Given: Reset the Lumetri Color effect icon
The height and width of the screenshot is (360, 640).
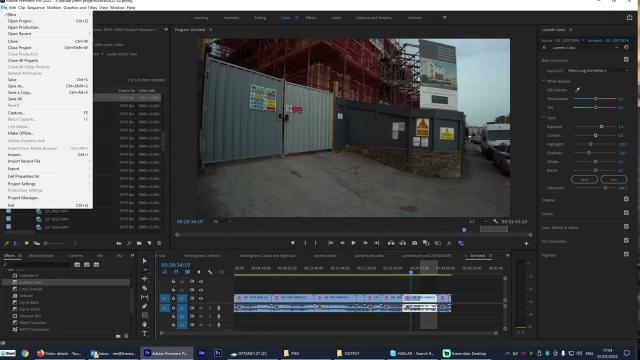Looking at the screenshot, I should coord(626,47).
